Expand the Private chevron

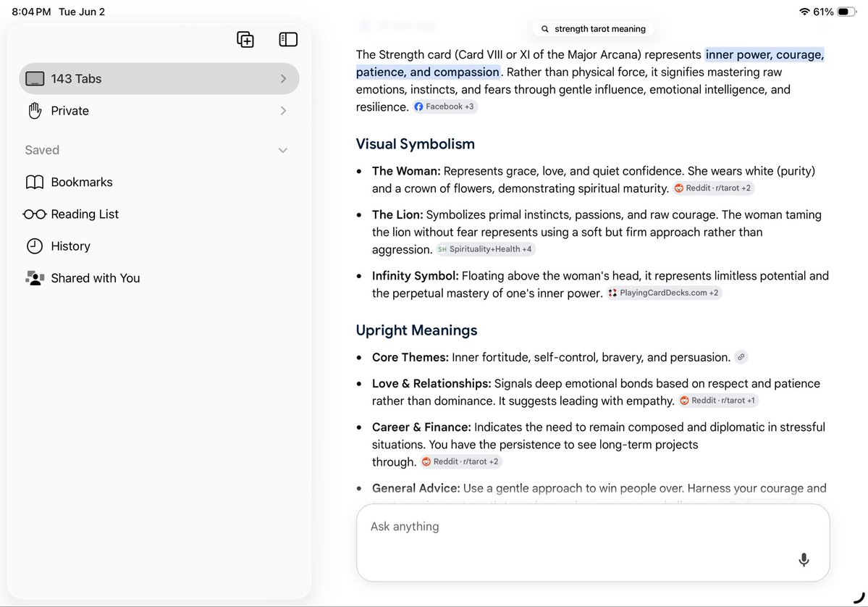pos(284,111)
